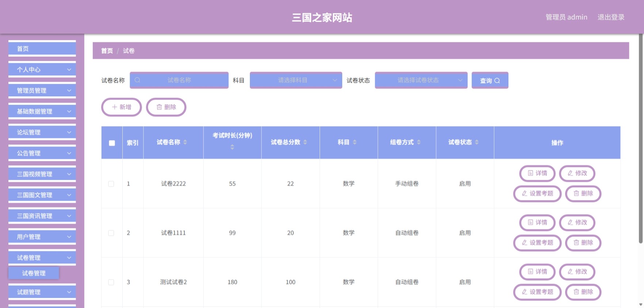644x308 pixels.
Task: Toggle the select-all checkbox in table header
Action: tap(112, 143)
